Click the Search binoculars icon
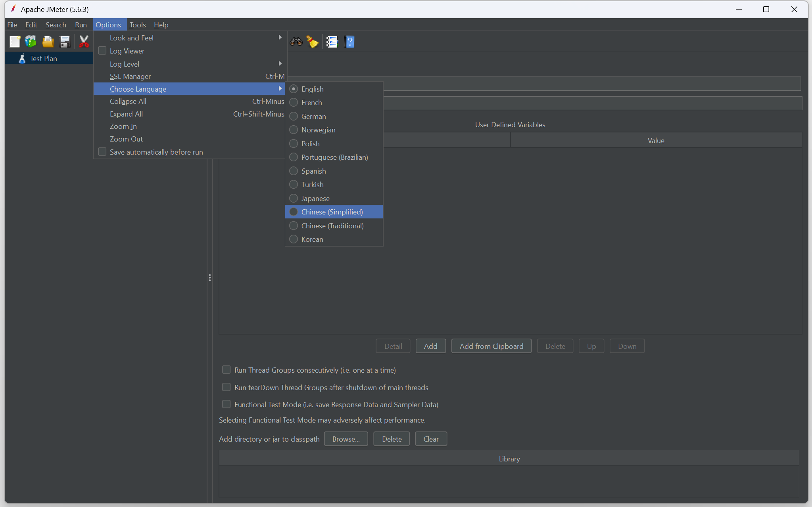The image size is (812, 507). pyautogui.click(x=296, y=42)
